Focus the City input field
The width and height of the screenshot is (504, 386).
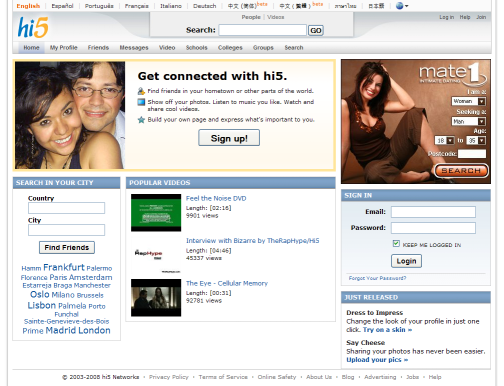(66, 230)
